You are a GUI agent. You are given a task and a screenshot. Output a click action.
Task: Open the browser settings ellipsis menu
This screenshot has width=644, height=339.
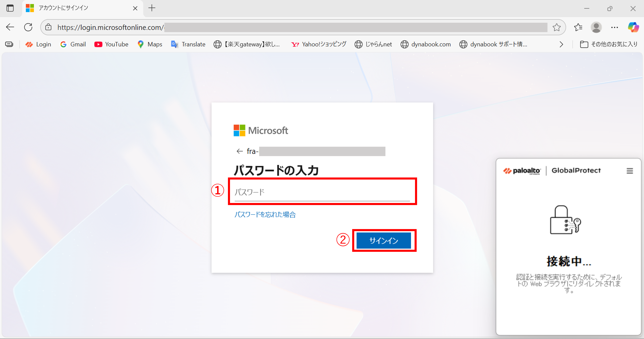click(x=614, y=27)
